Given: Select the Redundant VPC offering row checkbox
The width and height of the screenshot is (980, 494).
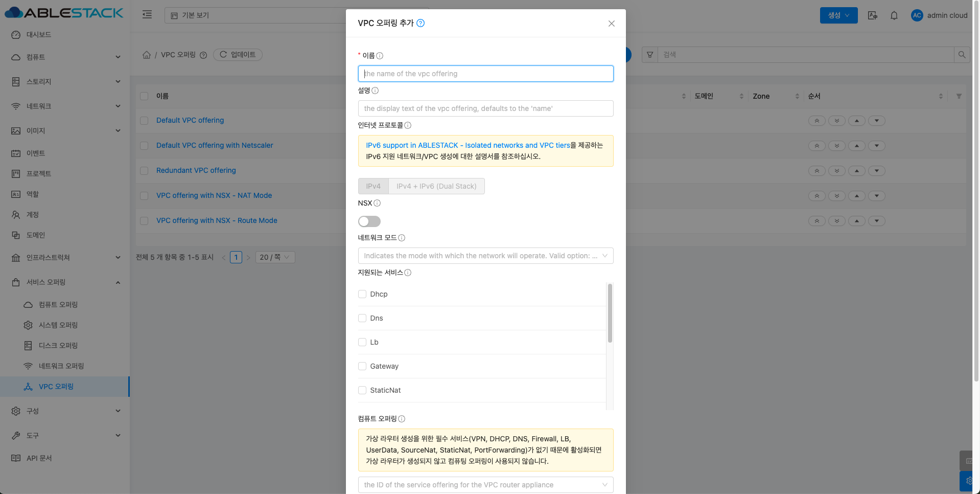Looking at the screenshot, I should (144, 171).
